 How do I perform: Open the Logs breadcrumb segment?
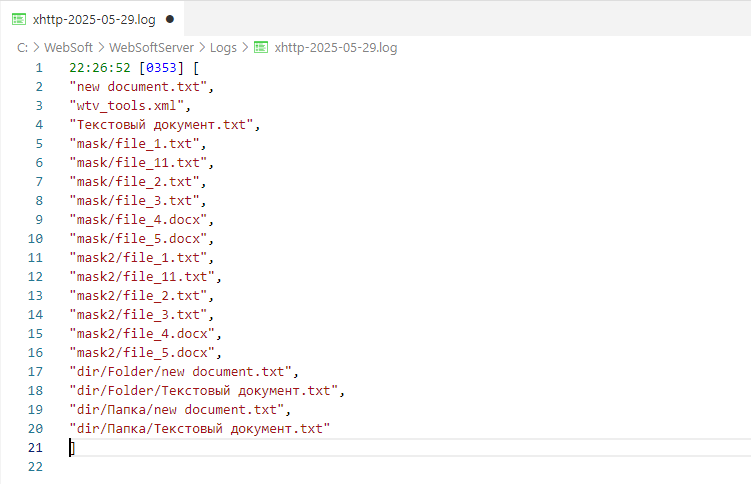(223, 47)
